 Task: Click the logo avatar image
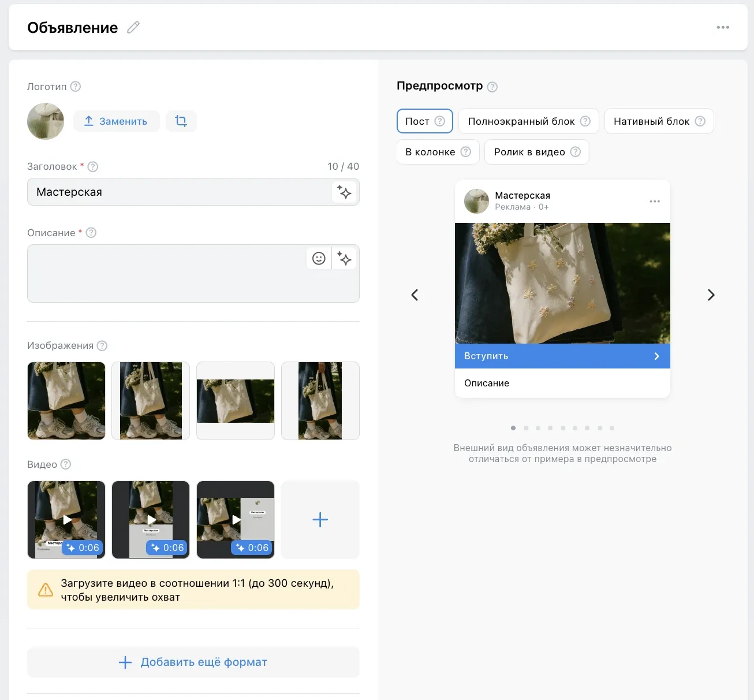coord(46,121)
